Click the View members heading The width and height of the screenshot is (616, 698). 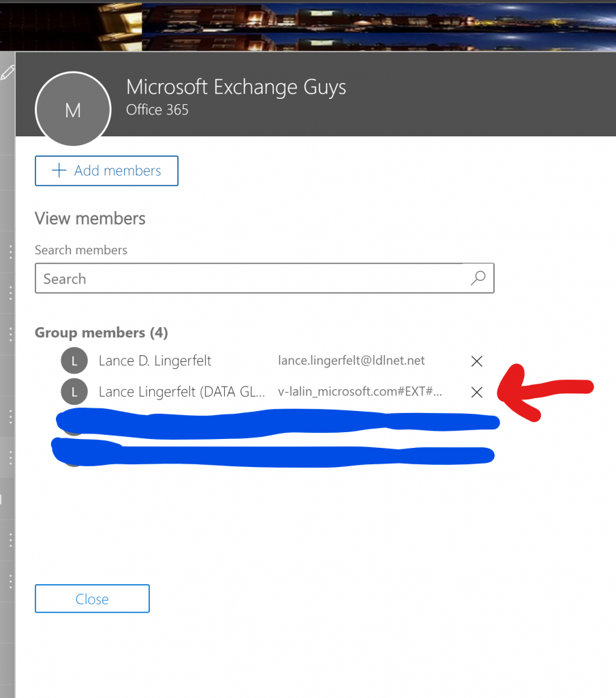pos(91,219)
